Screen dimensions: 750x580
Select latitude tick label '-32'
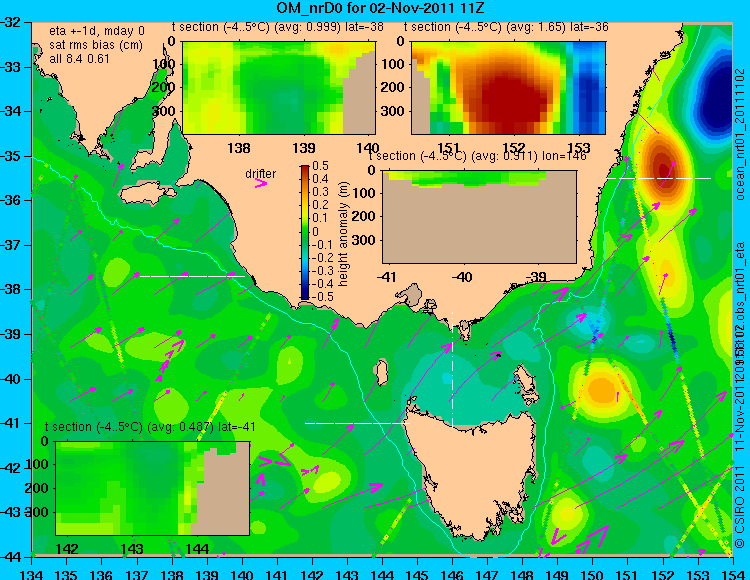11,22
